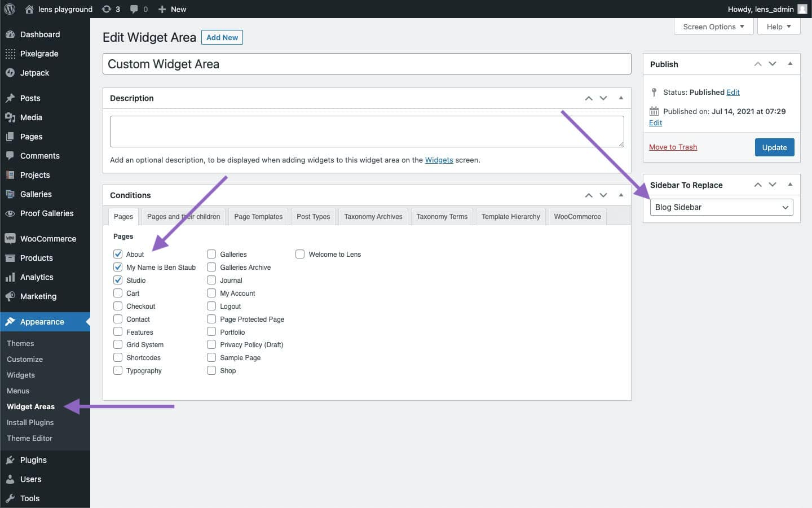812x508 pixels.
Task: Click the Appearance paintbrush icon
Action: 10,322
